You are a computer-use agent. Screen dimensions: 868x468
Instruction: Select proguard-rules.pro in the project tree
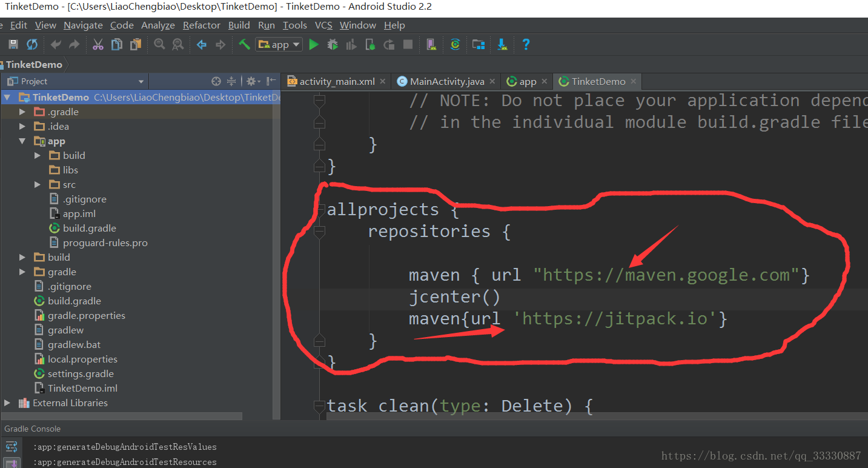pos(105,242)
